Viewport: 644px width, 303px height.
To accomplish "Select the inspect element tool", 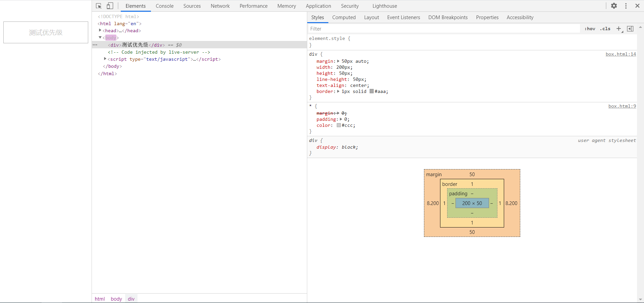I will click(x=98, y=6).
